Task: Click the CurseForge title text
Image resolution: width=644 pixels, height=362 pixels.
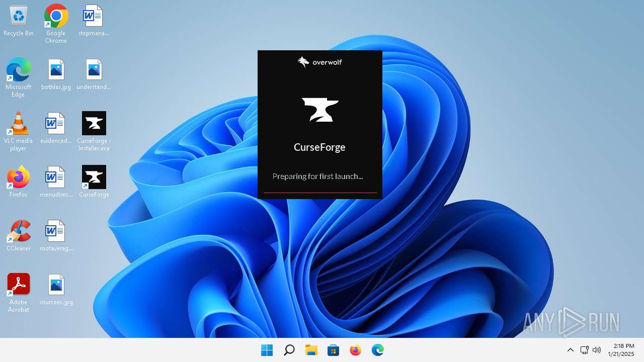Action: tap(319, 147)
